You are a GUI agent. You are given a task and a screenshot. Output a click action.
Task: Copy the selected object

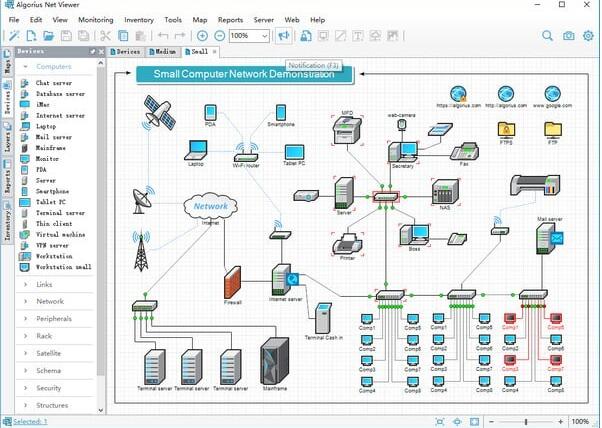point(123,36)
